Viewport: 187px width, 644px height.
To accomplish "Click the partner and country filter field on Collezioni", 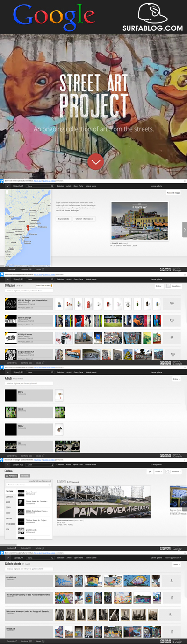I will click(29, 291).
